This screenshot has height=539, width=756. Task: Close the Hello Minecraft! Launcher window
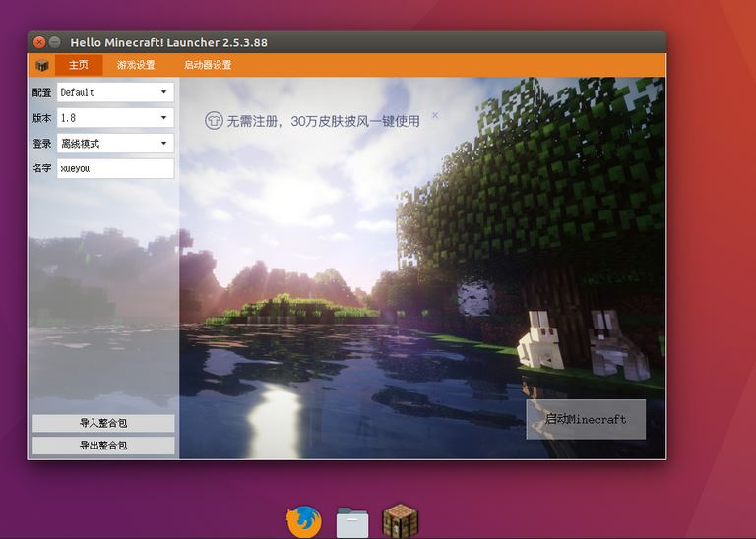pyautogui.click(x=39, y=42)
